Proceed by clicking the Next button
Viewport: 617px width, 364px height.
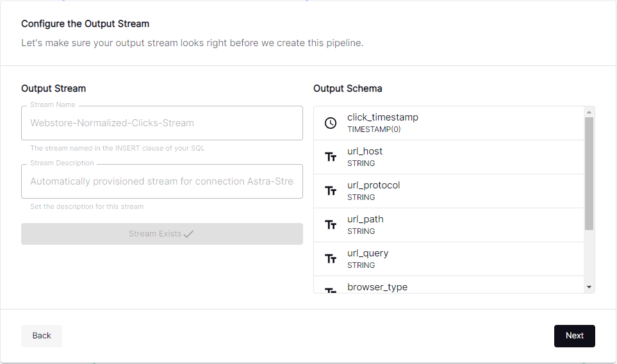pos(574,336)
